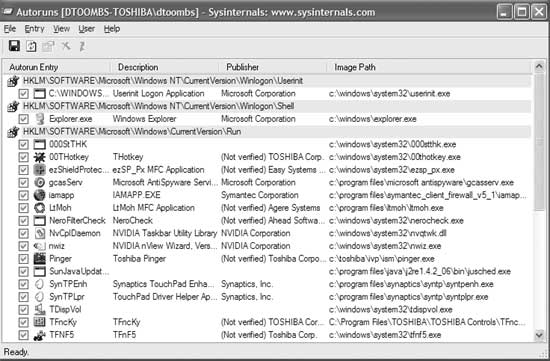Click the vertical scrollbar thumb
This screenshot has width=550, height=361.
tap(539, 141)
